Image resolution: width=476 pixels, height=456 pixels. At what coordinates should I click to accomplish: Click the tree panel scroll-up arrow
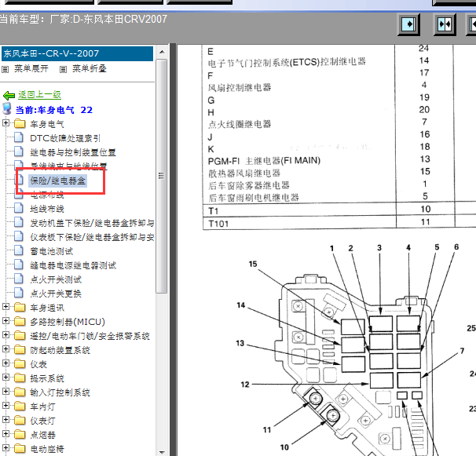[162, 52]
